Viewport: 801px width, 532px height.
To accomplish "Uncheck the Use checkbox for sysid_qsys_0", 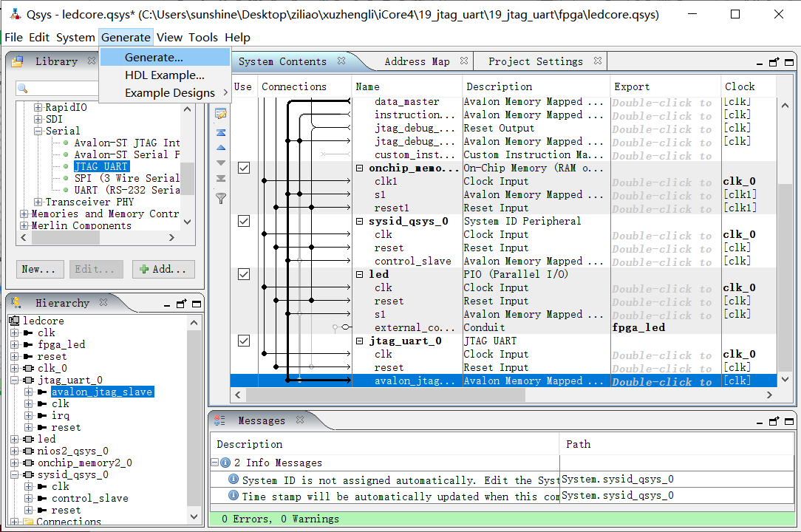I will pos(243,221).
